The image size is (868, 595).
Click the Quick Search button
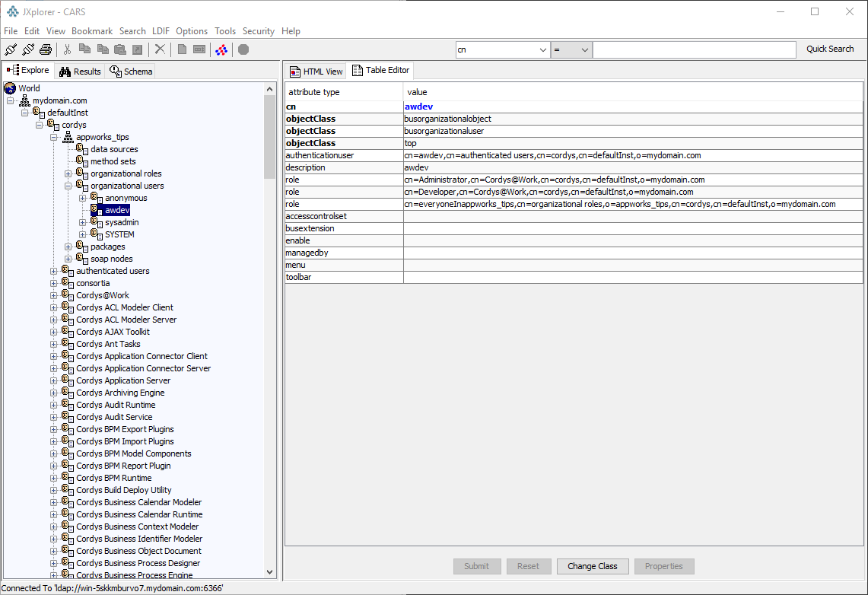point(830,49)
